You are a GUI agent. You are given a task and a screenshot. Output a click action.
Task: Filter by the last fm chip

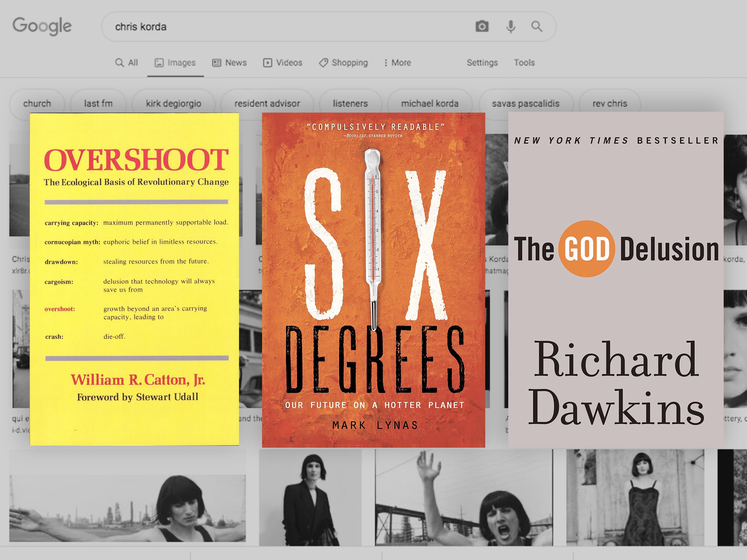tap(98, 103)
